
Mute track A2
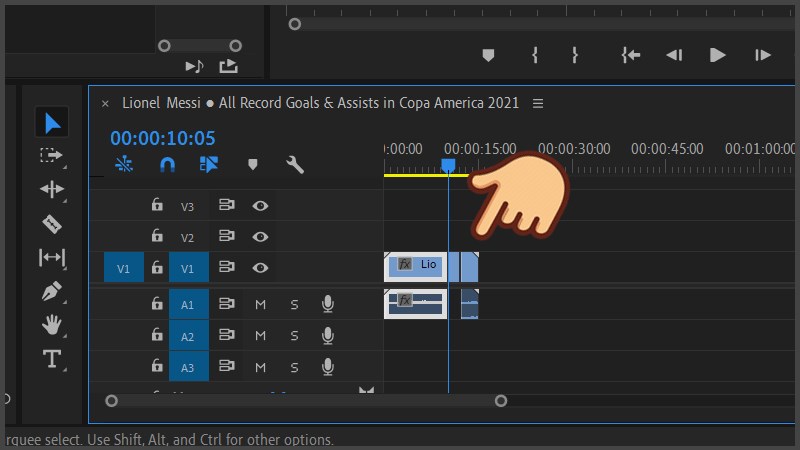point(260,336)
